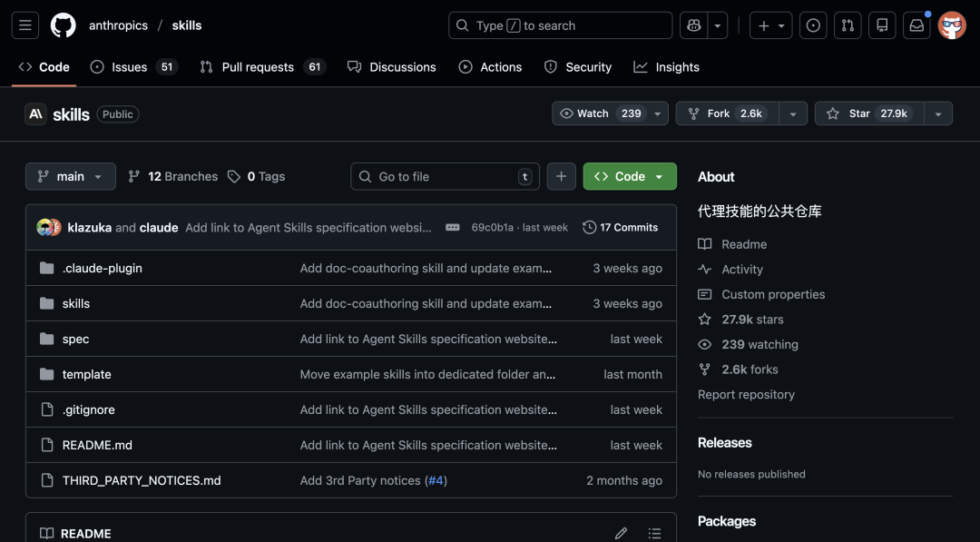Open the repositories icon in the header

click(x=882, y=25)
